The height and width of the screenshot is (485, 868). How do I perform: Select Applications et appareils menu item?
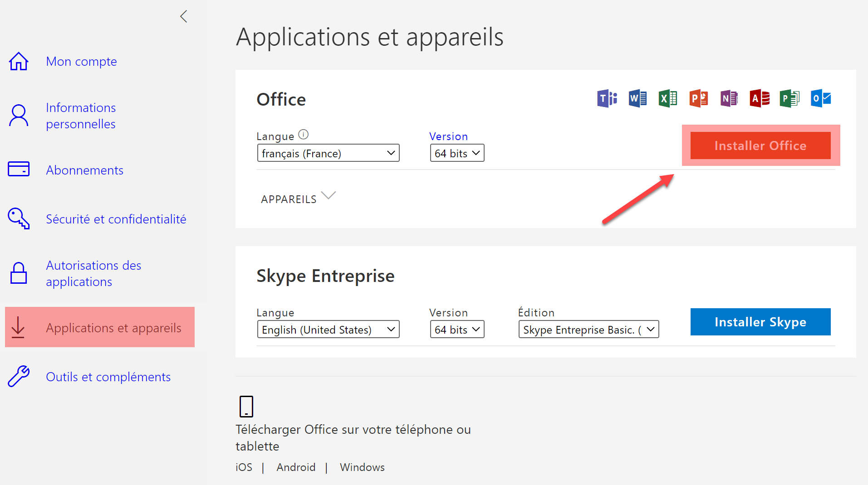coord(100,327)
